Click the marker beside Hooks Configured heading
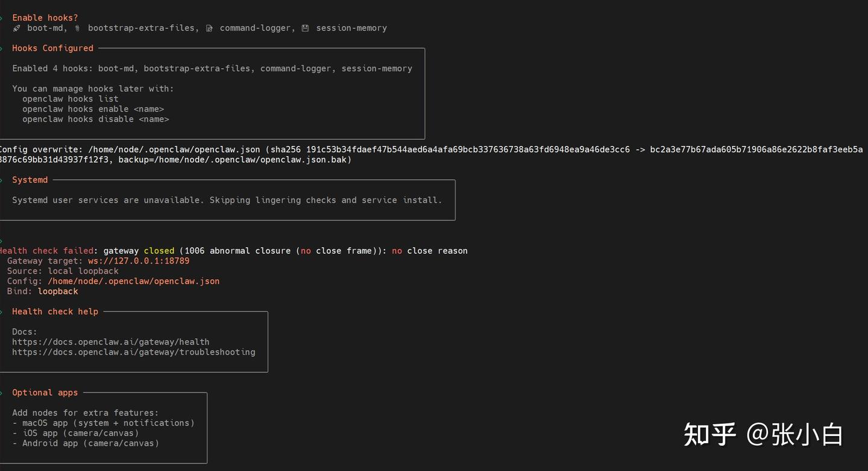Image resolution: width=868 pixels, height=471 pixels. pyautogui.click(x=2, y=48)
